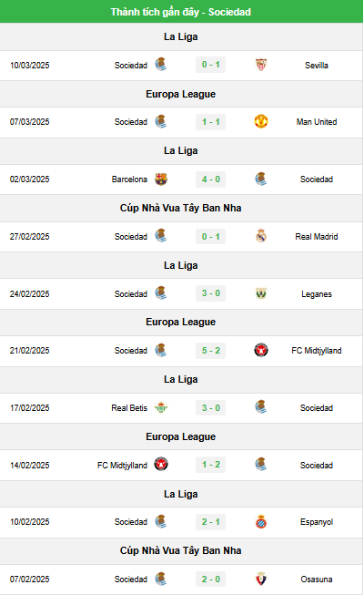364x595 pixels.
Task: Open the 4 - 0 Barcelona score
Action: pos(210,180)
